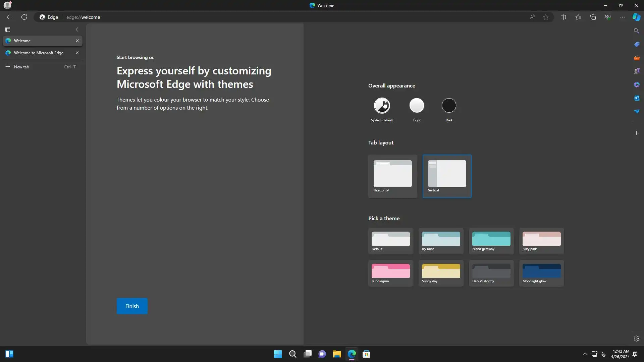Select the Light appearance option
The width and height of the screenshot is (644, 362).
[417, 106]
